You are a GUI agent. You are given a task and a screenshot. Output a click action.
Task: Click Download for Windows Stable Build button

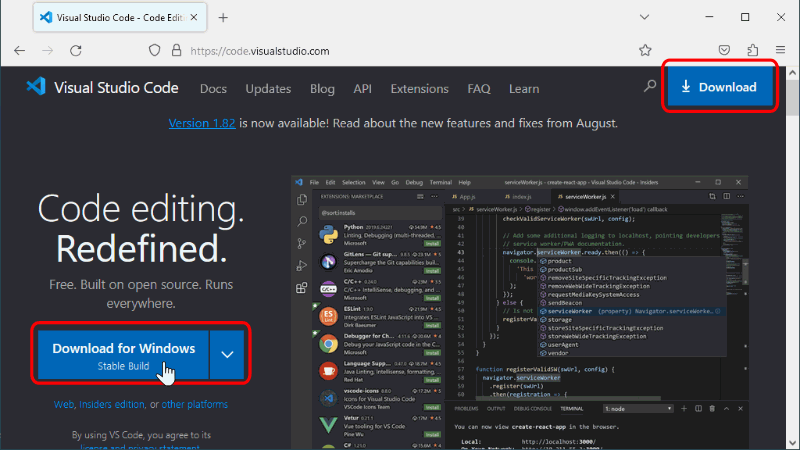[123, 355]
